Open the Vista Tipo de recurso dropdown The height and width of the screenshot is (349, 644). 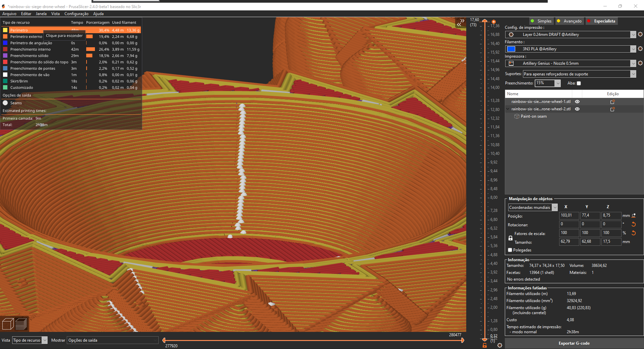[x=30, y=340]
